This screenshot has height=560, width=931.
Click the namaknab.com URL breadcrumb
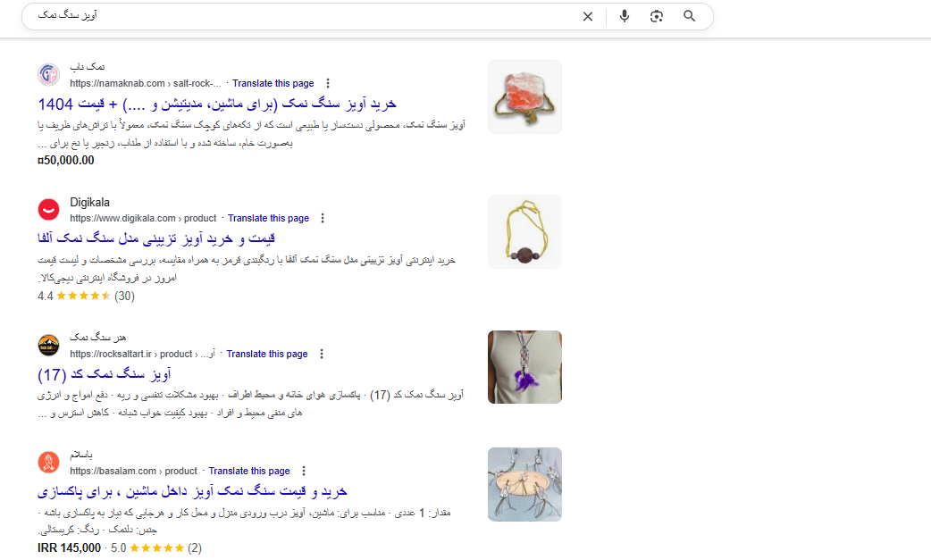(x=146, y=84)
